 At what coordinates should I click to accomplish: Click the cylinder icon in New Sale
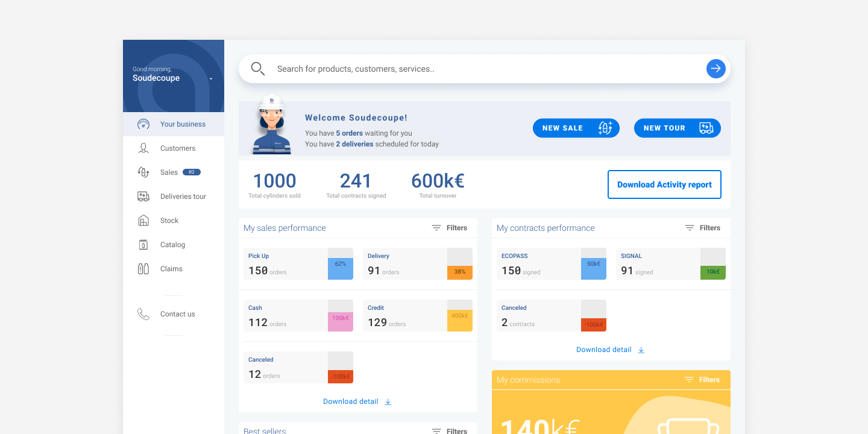605,128
